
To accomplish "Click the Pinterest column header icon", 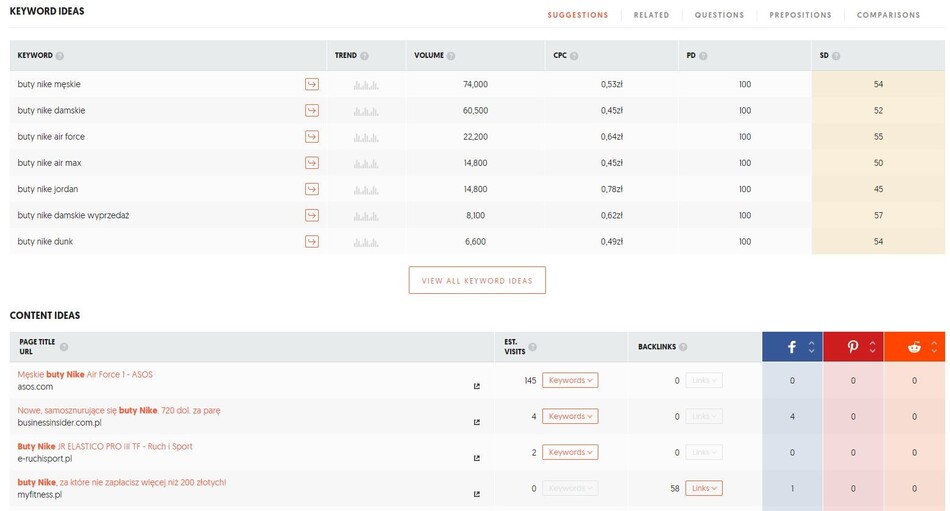I will click(853, 347).
